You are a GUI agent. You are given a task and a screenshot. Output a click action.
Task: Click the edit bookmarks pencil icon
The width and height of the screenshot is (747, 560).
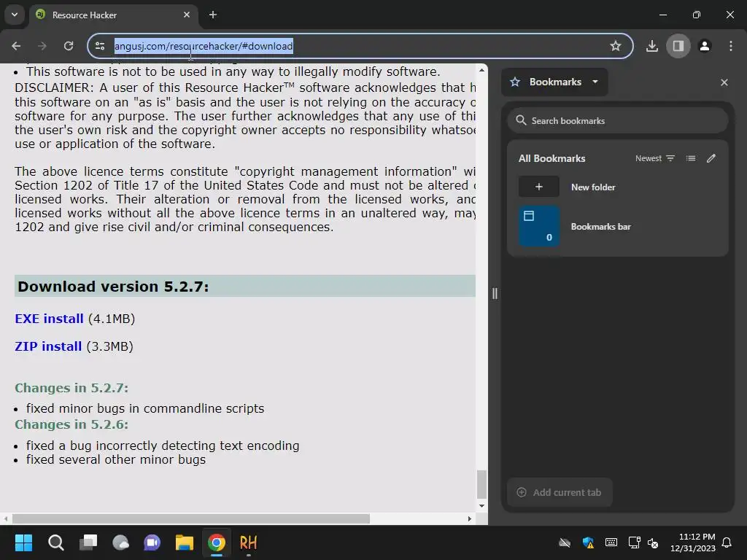tap(711, 158)
